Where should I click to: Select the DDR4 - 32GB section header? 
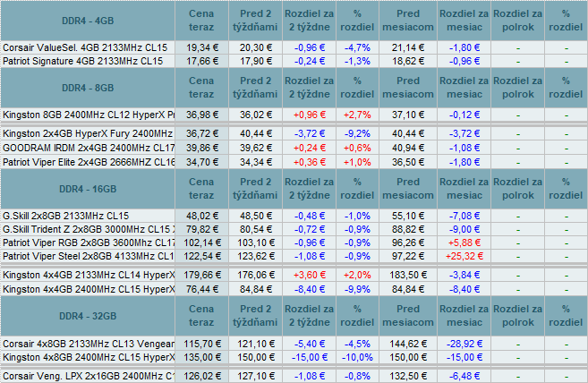pyautogui.click(x=88, y=316)
